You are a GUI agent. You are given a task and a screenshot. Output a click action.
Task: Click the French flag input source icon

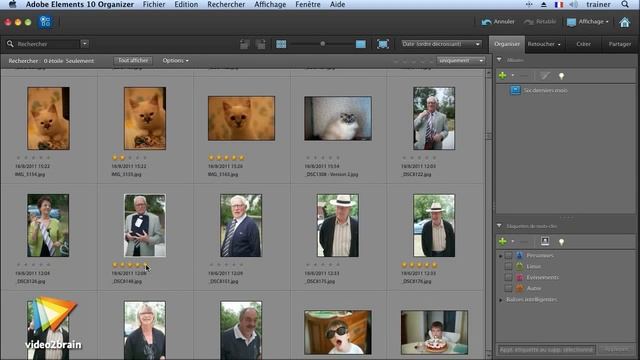(559, 4)
